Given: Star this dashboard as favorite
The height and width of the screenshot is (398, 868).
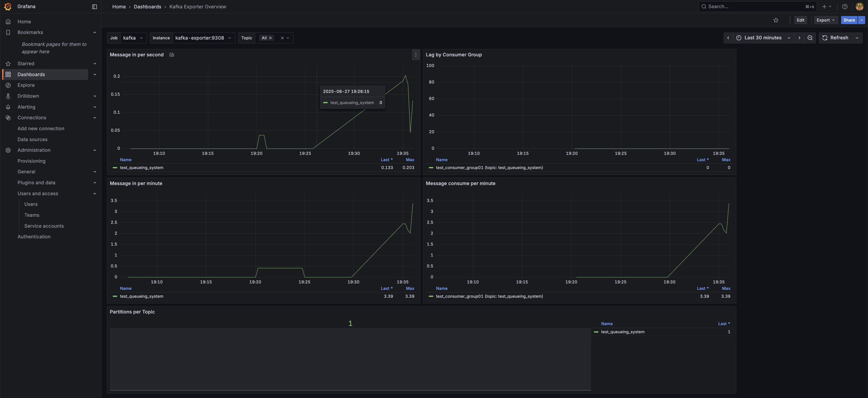Looking at the screenshot, I should 776,20.
